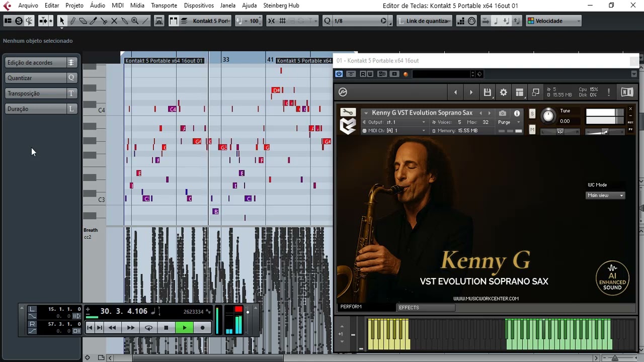Click Fast Forward on transport panel
This screenshot has height=362, width=644.
point(130,328)
